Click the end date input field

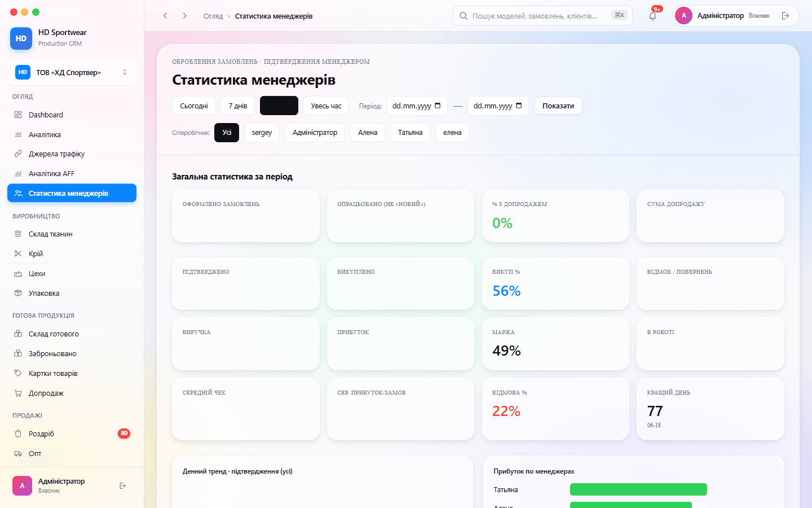click(498, 106)
